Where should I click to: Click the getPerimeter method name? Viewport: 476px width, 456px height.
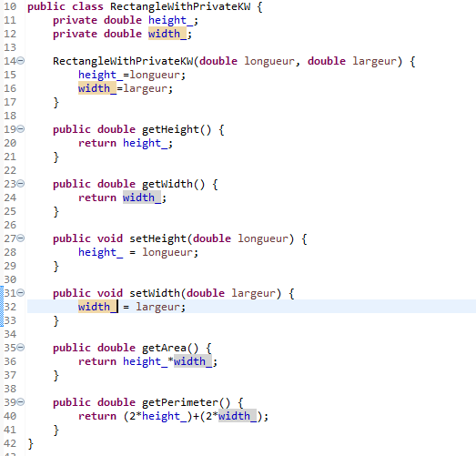coord(179,402)
